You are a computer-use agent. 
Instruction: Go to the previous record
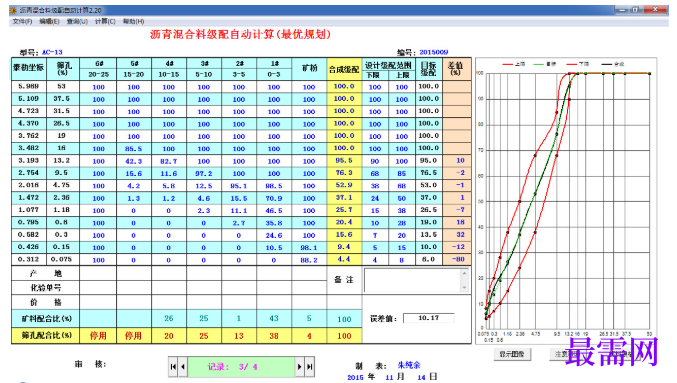click(x=183, y=367)
